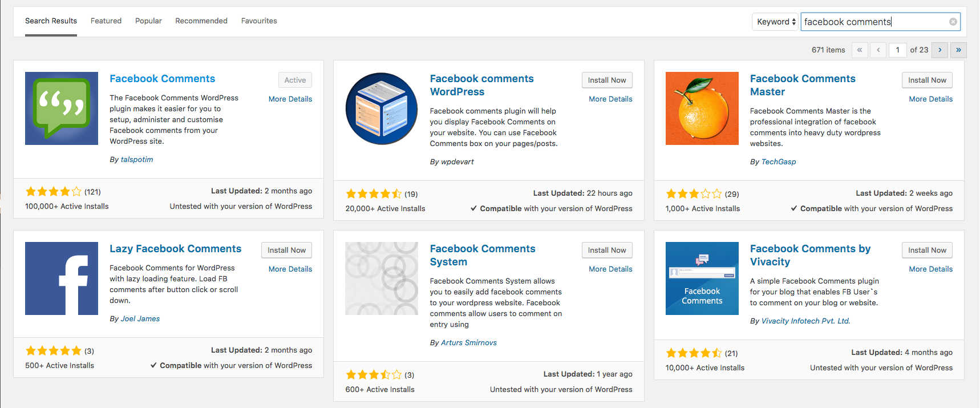Viewport: 980px width, 408px height.
Task: Click the Facebook Comments System circles icon
Action: point(382,278)
